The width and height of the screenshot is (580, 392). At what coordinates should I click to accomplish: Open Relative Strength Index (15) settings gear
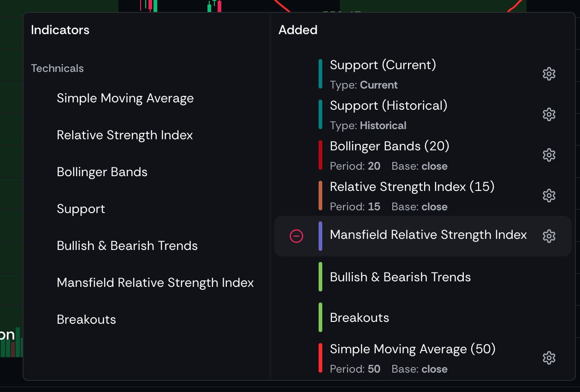pyautogui.click(x=549, y=196)
